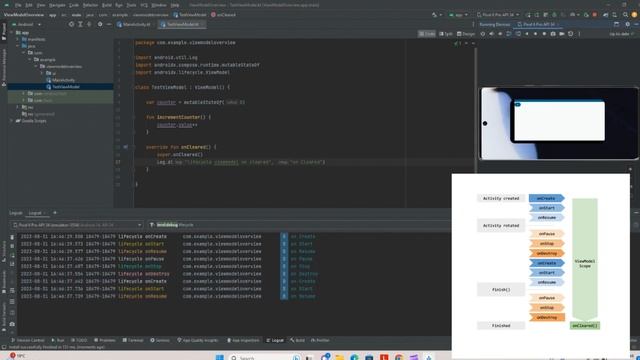Open the Pixel 6 Pro device selector dropdown
The width and height of the screenshot is (640, 360).
(x=498, y=15)
